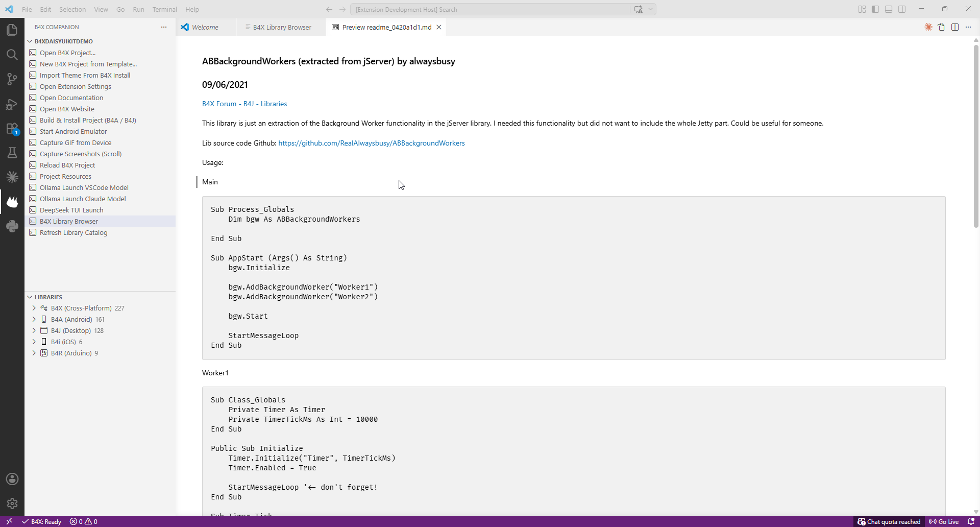Screen dimensions: 980x527
Task: Click the remote window indicator in status bar
Action: click(x=9, y=521)
